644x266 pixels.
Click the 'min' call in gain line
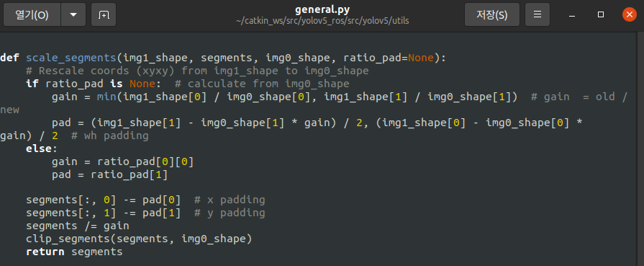tap(106, 97)
